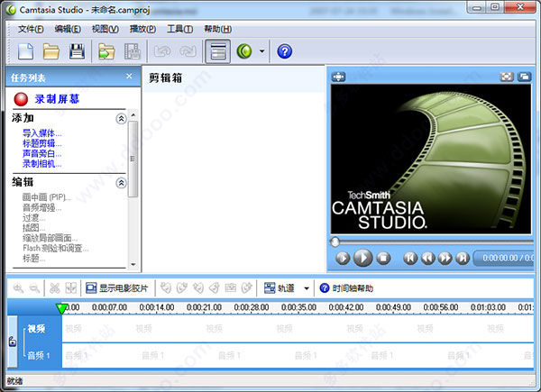Click the small play-from-start button
Image resolution: width=541 pixels, height=392 pixels.
tap(343, 258)
